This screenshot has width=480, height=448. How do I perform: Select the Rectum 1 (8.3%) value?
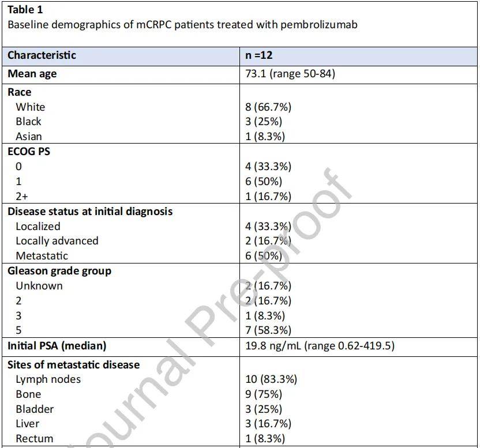pyautogui.click(x=265, y=439)
